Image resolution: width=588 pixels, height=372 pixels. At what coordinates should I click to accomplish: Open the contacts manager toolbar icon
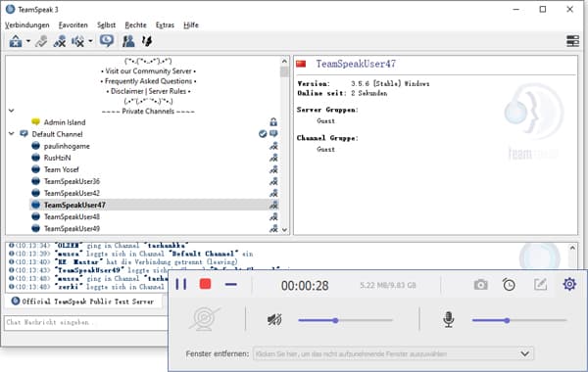[x=128, y=41]
